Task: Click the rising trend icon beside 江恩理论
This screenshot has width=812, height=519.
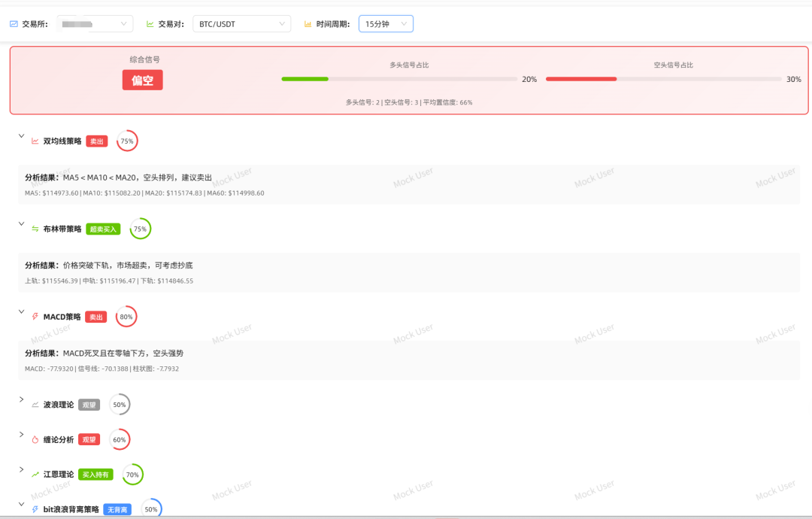Action: (x=35, y=475)
